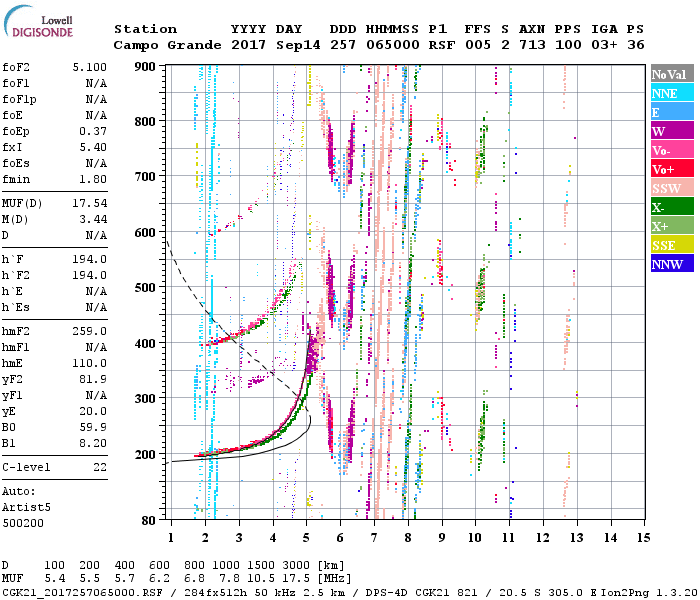Click the C-level value 22
This screenshot has height=600, width=700.
100,467
